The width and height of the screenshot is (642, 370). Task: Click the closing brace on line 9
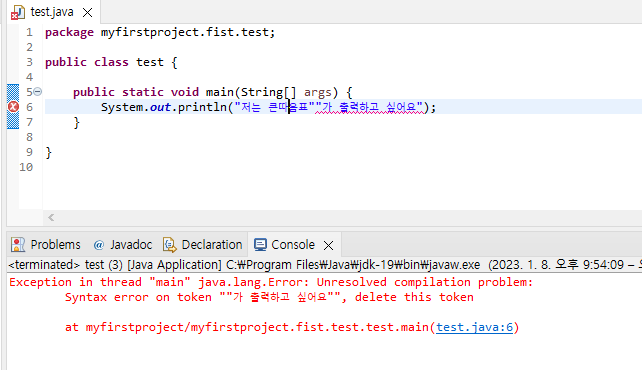49,153
